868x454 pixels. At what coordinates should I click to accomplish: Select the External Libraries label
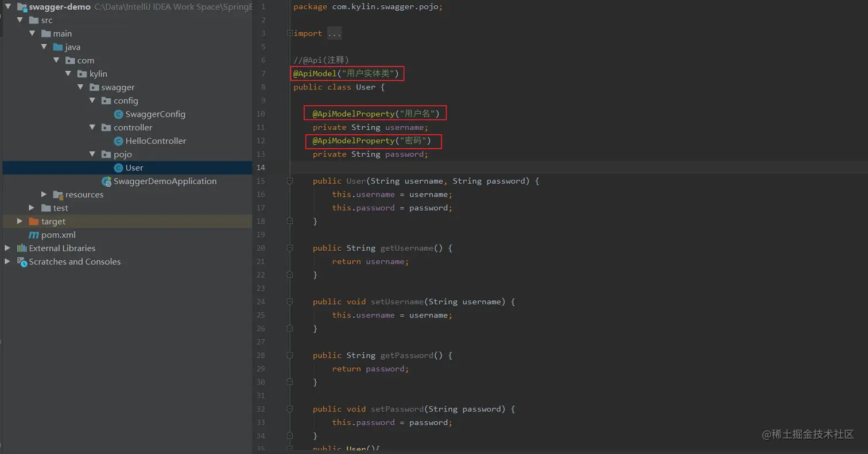[63, 248]
